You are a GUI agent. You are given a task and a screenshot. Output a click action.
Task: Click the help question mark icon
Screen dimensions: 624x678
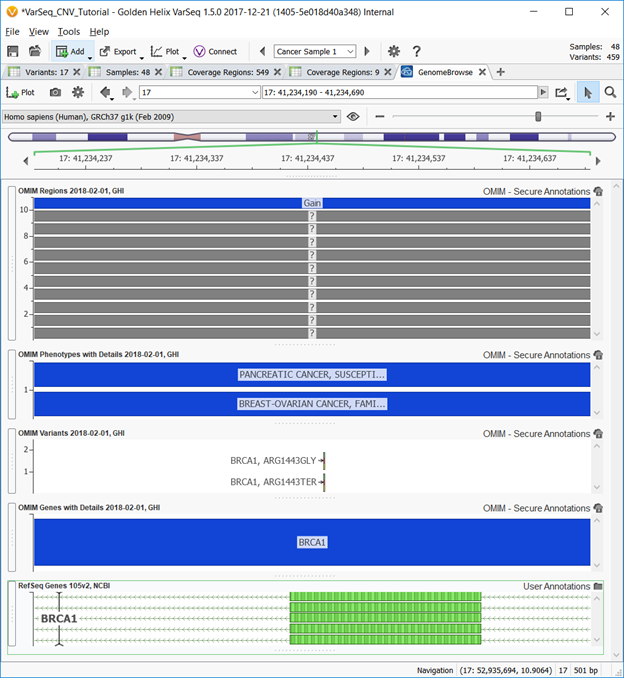(416, 51)
